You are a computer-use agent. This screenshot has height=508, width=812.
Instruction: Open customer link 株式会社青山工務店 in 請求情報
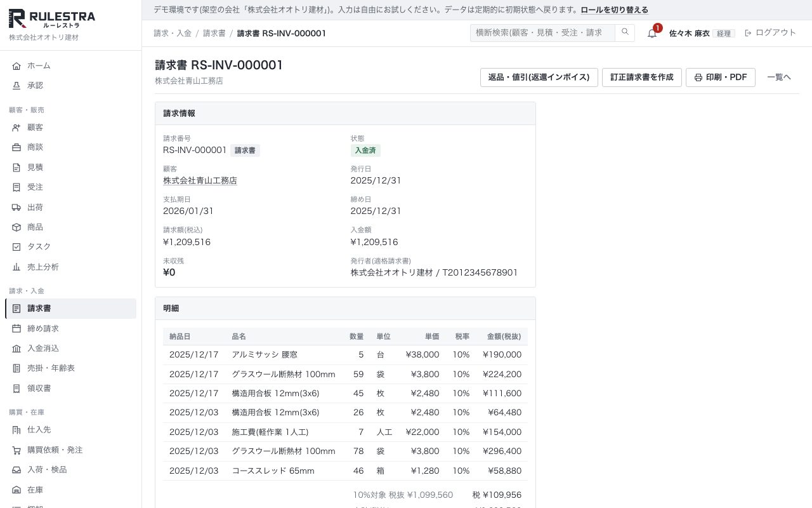[x=200, y=181]
